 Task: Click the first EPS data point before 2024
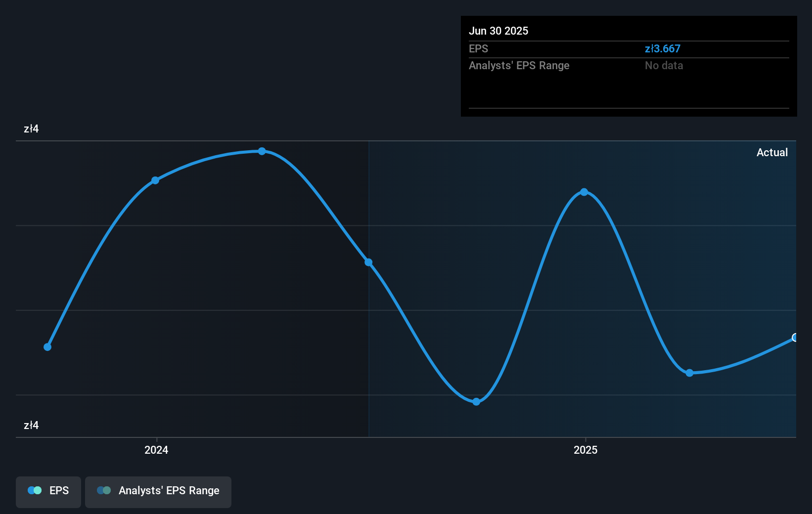pos(47,347)
